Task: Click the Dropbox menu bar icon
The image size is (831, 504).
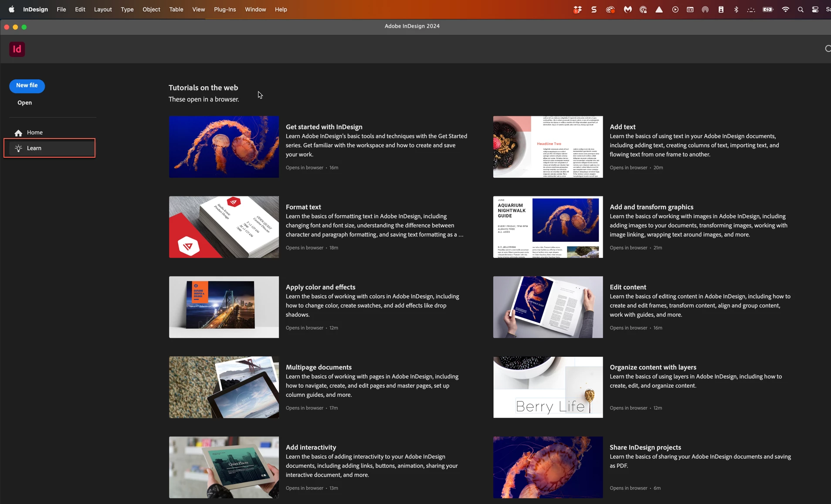Action: coord(577,9)
